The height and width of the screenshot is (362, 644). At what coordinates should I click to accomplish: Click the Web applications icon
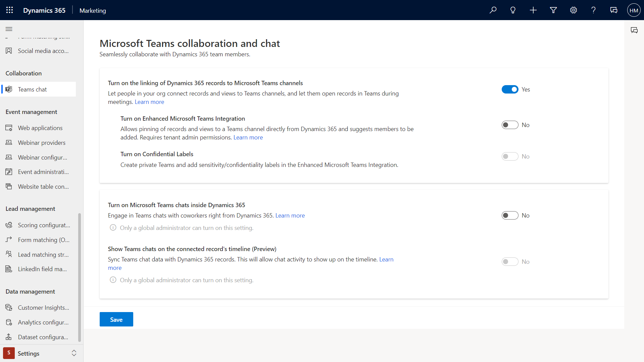[x=9, y=128]
